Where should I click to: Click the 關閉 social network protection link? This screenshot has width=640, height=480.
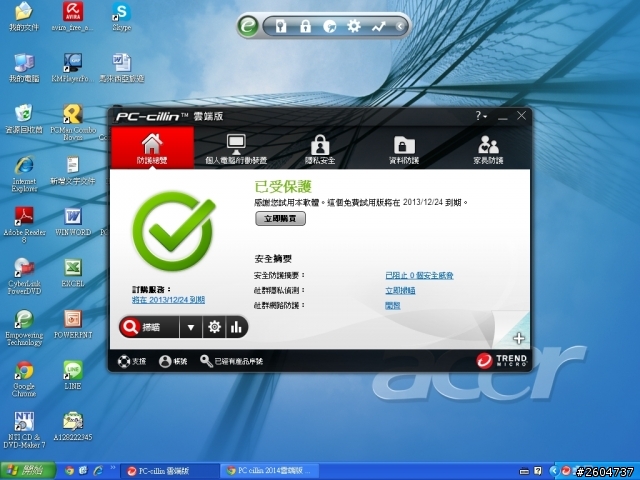(393, 305)
